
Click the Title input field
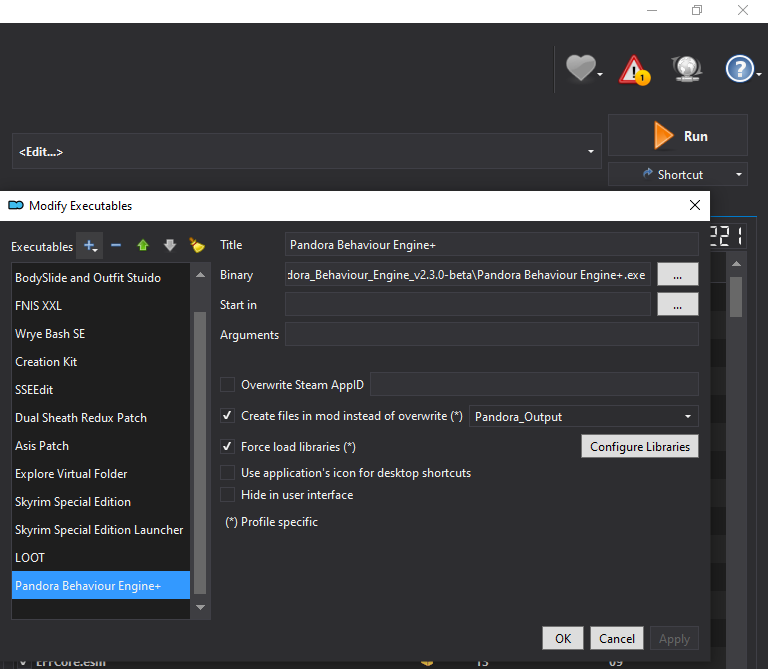(491, 244)
